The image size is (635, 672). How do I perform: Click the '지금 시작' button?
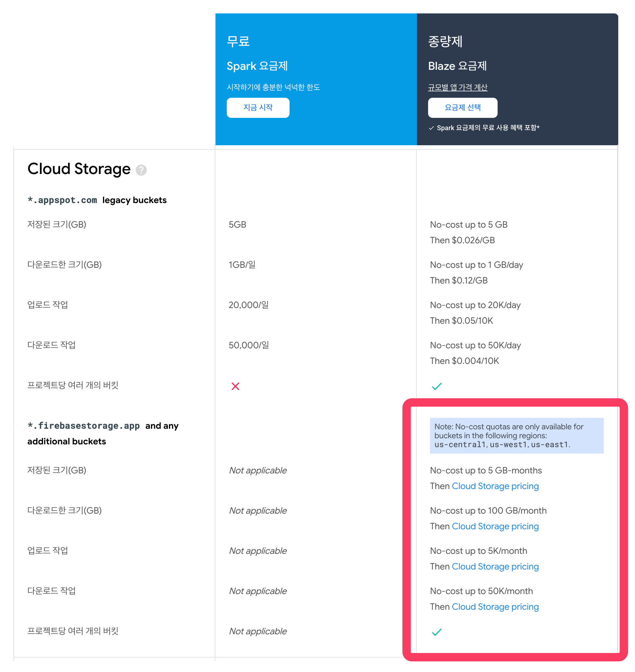[x=258, y=108]
